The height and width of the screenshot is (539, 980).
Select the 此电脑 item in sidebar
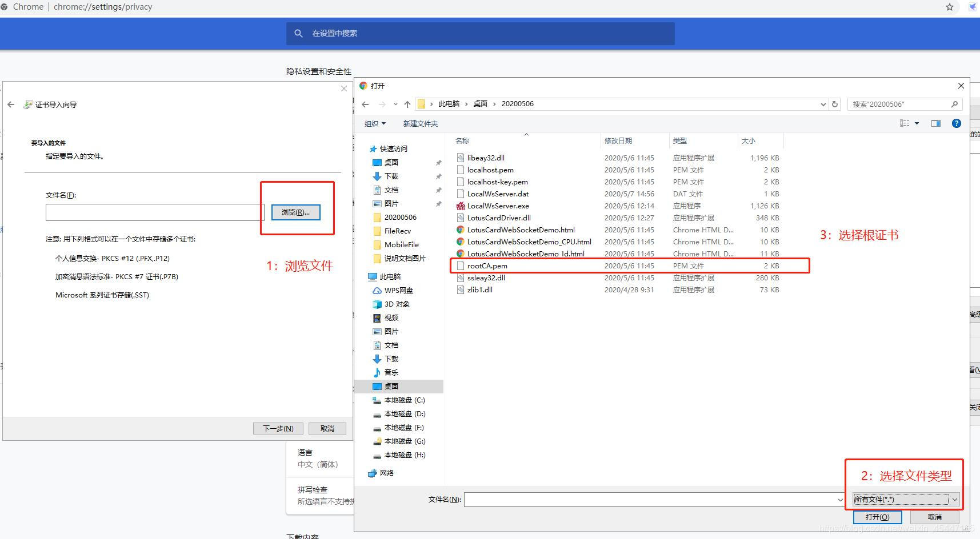click(x=389, y=276)
